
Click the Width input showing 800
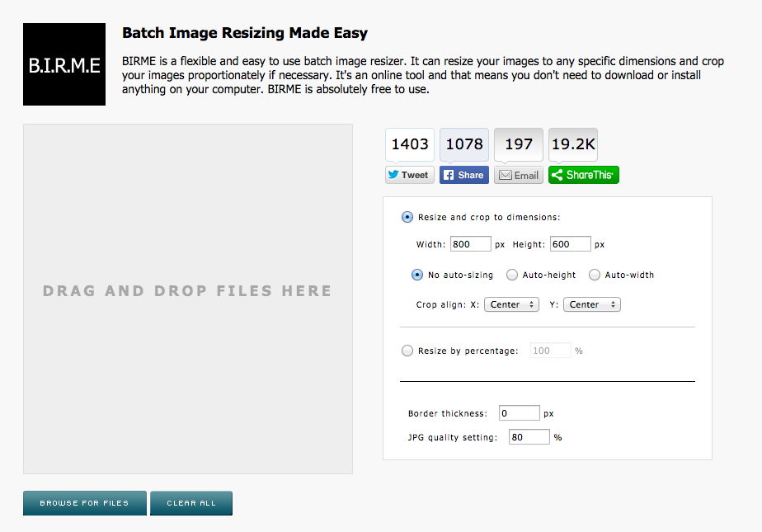tap(470, 243)
